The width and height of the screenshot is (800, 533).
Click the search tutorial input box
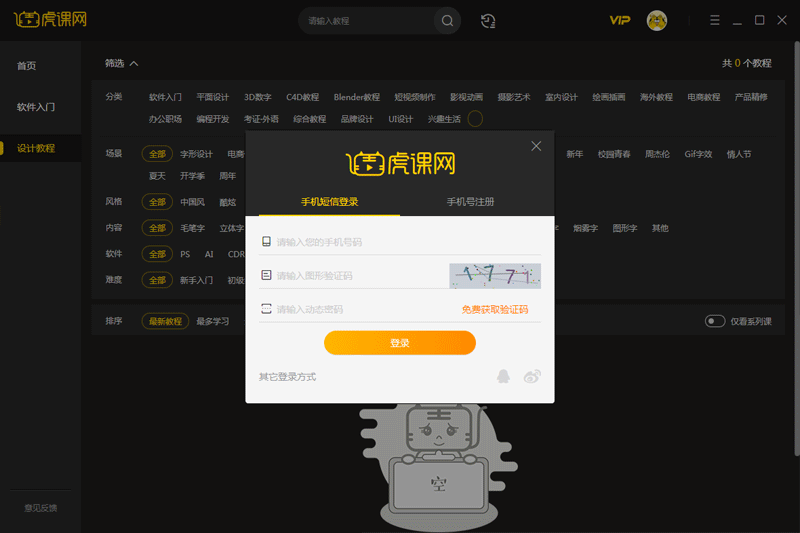click(x=368, y=21)
